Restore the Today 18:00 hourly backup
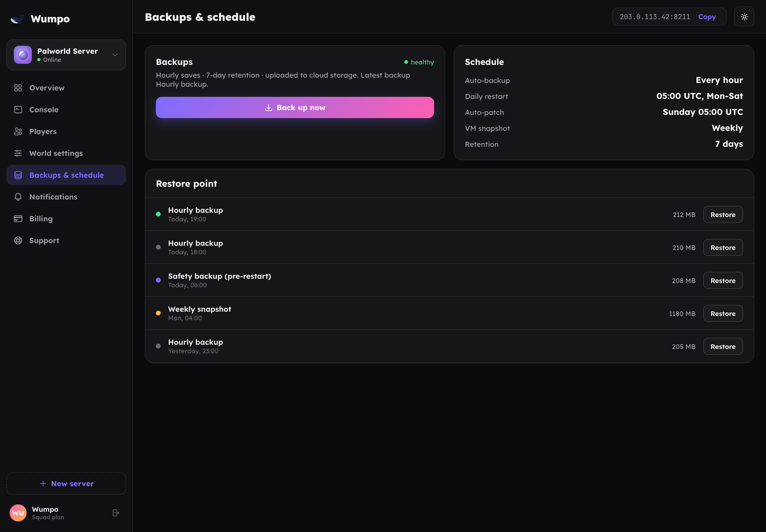Image resolution: width=766 pixels, height=532 pixels. click(723, 248)
